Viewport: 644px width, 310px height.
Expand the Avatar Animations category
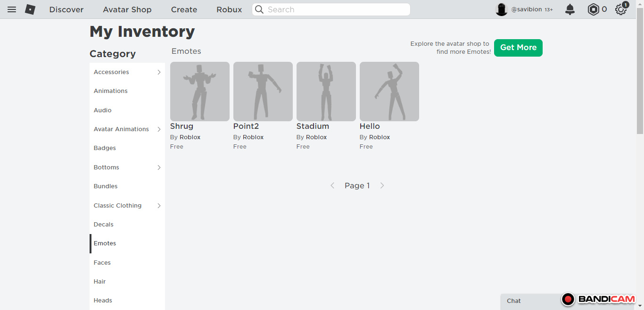tap(159, 129)
